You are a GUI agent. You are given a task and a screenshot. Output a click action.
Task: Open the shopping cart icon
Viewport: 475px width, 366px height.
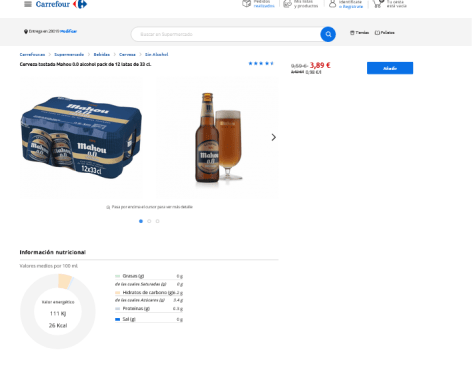[x=378, y=4]
